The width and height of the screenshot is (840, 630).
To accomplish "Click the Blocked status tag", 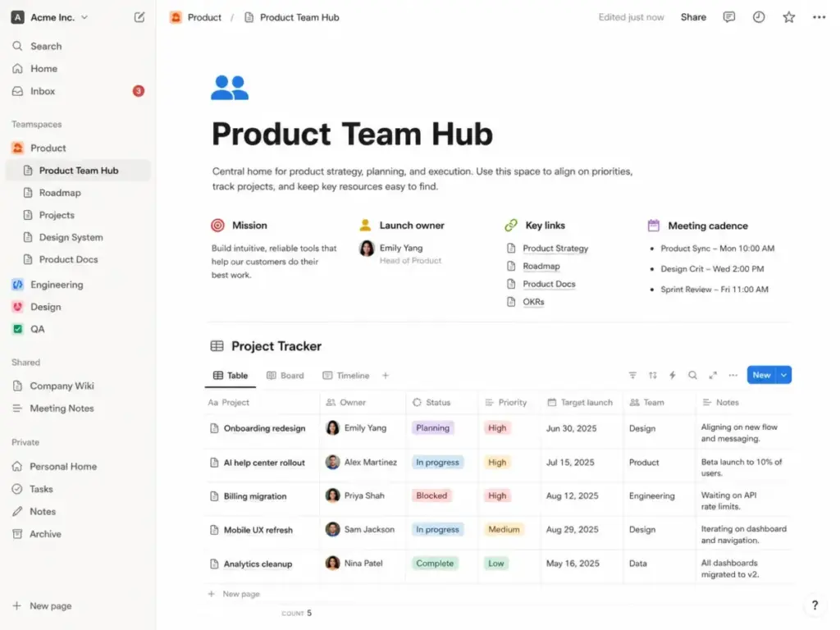I will [x=431, y=496].
